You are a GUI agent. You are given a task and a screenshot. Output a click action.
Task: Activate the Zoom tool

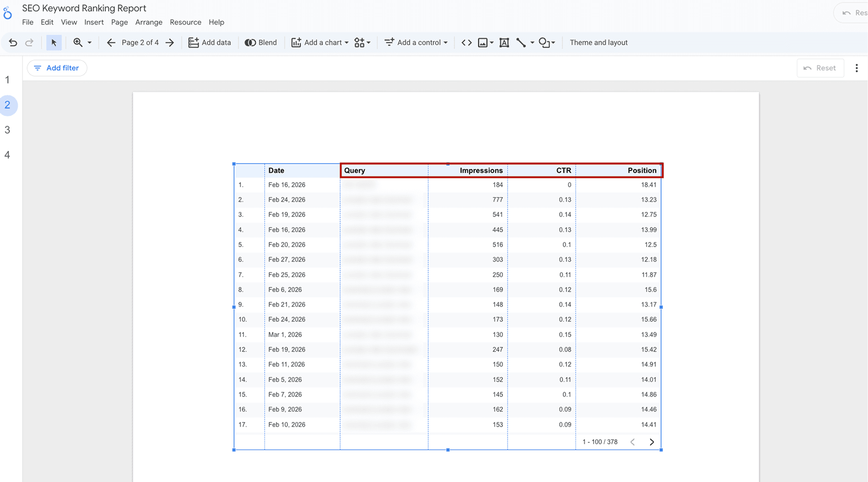78,42
